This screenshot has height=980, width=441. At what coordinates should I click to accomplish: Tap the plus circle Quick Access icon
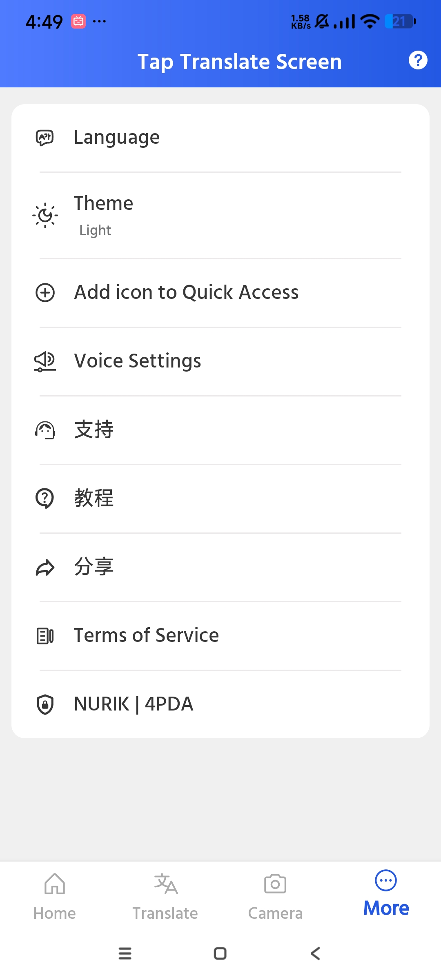click(45, 293)
